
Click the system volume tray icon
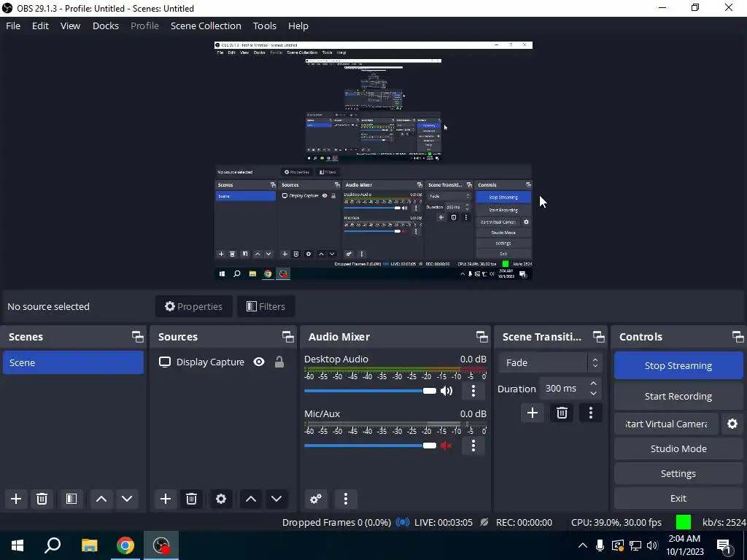pyautogui.click(x=652, y=545)
